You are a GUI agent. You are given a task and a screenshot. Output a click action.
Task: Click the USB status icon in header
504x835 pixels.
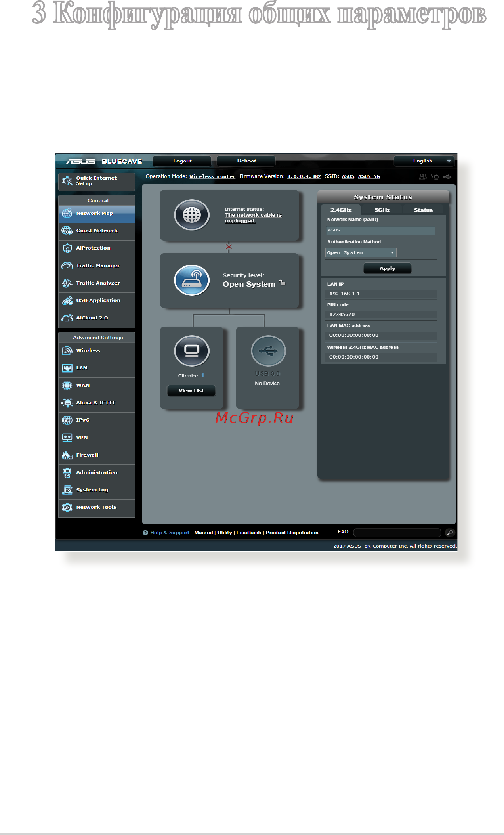pyautogui.click(x=447, y=177)
